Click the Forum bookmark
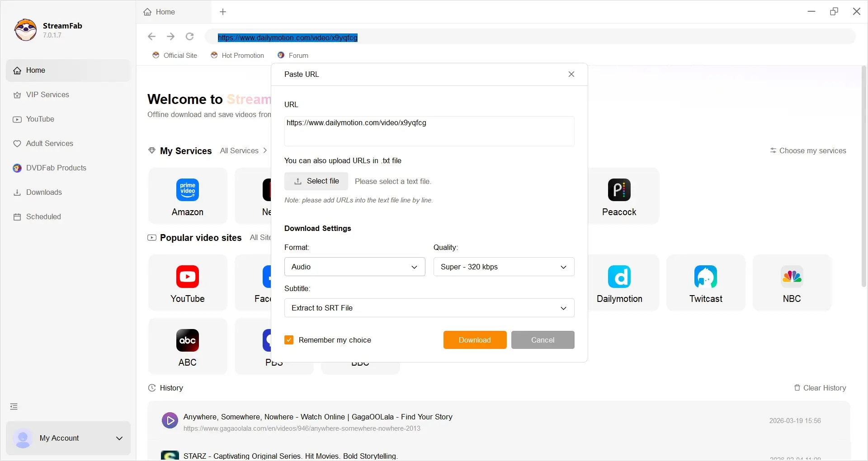 coord(293,56)
